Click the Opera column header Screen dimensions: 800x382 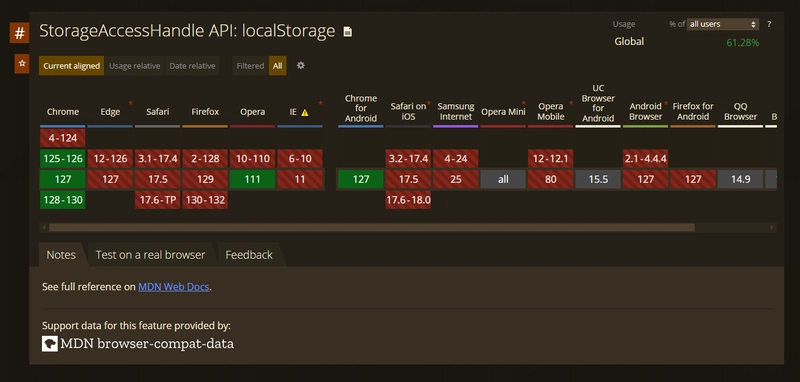(253, 112)
